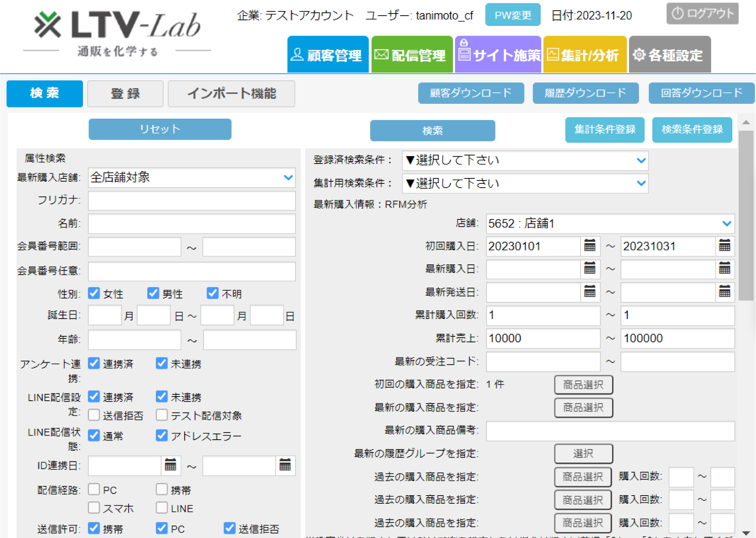Viewport: 756px width, 538px height.
Task: Open calendar icon beside 最新発送日 field
Action: tap(590, 292)
